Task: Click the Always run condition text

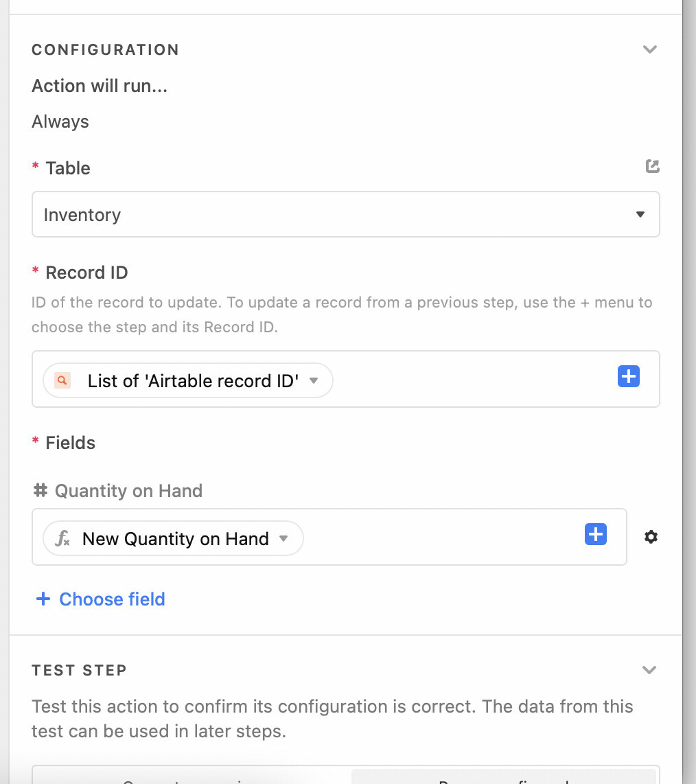Action: (60, 122)
